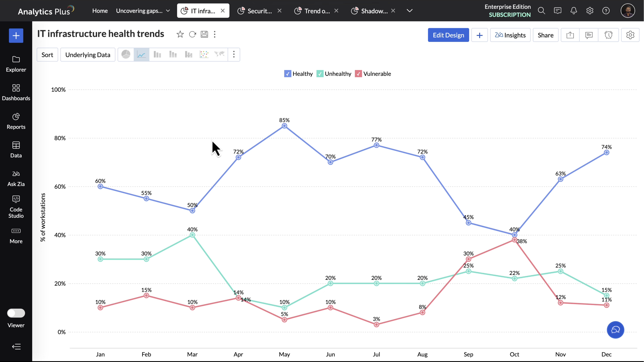Open the Code Studio sidebar item
The height and width of the screenshot is (362, 644).
click(x=16, y=207)
